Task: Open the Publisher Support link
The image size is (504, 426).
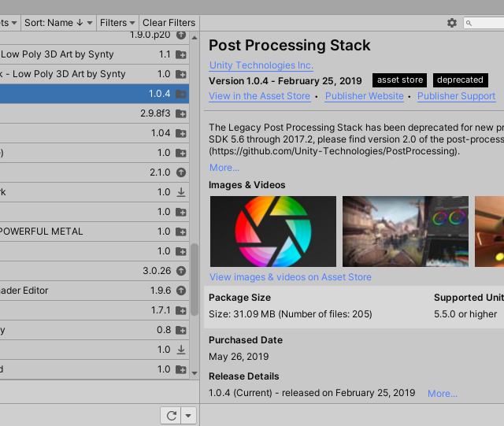Action: click(x=457, y=96)
